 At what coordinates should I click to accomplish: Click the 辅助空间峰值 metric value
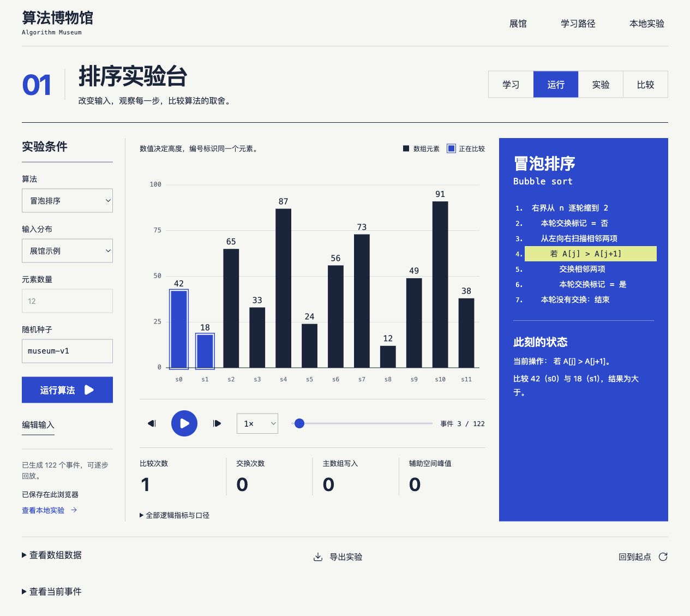click(415, 485)
